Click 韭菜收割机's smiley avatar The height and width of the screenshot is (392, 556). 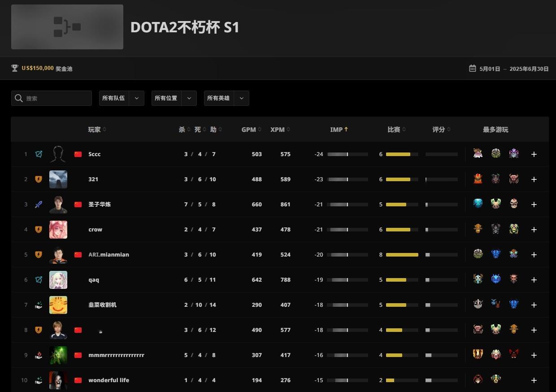58,305
